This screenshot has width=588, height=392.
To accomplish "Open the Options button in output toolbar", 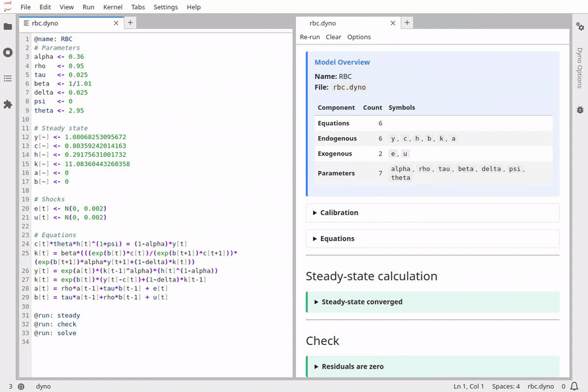I will (x=359, y=37).
